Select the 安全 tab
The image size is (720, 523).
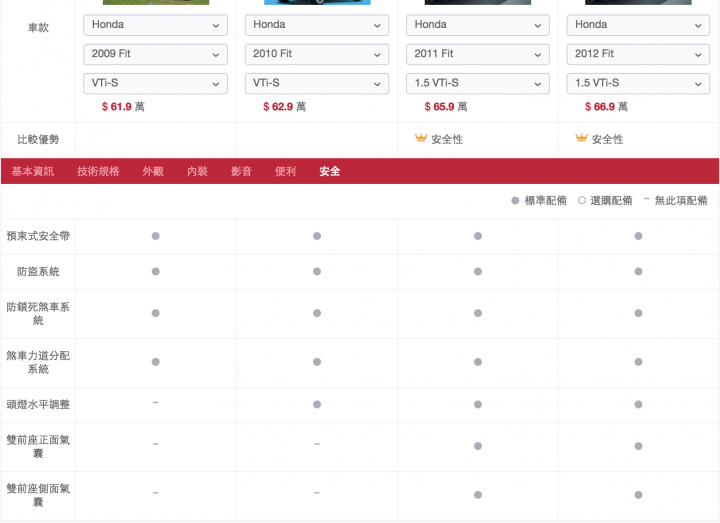(330, 171)
